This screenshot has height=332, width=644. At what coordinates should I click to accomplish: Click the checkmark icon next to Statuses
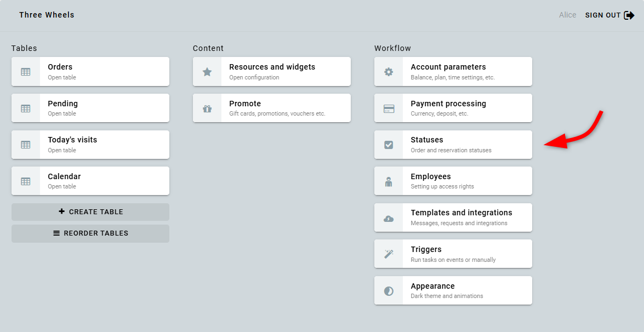click(389, 145)
